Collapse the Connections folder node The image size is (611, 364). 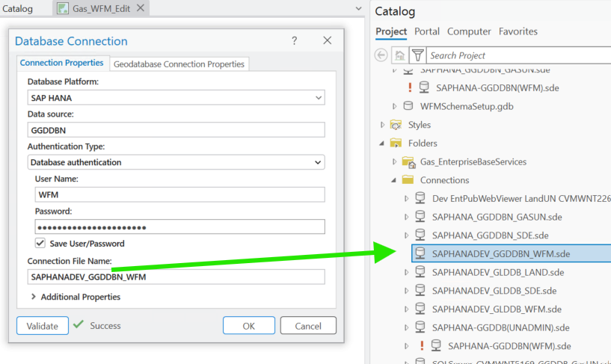[x=394, y=180]
